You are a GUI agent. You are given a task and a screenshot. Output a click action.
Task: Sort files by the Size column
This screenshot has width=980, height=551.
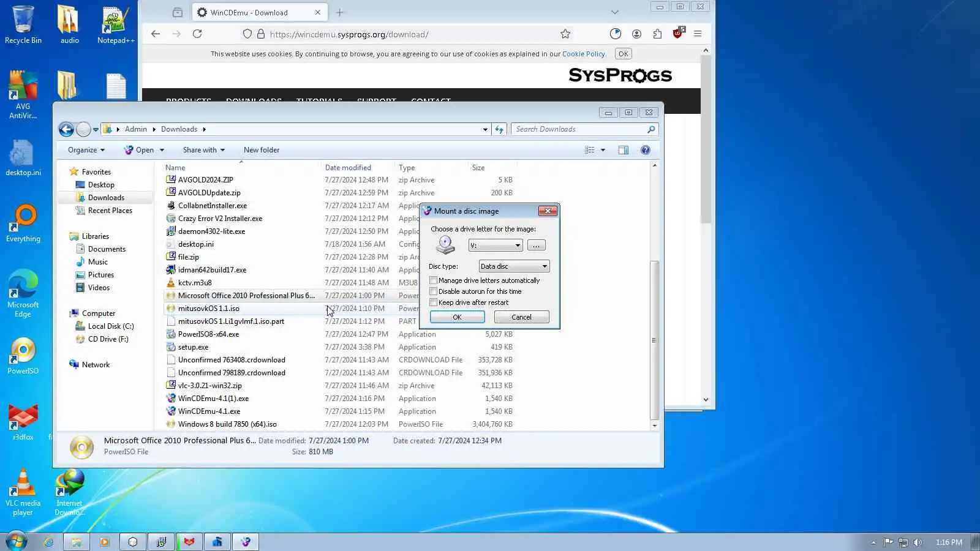pyautogui.click(x=492, y=168)
